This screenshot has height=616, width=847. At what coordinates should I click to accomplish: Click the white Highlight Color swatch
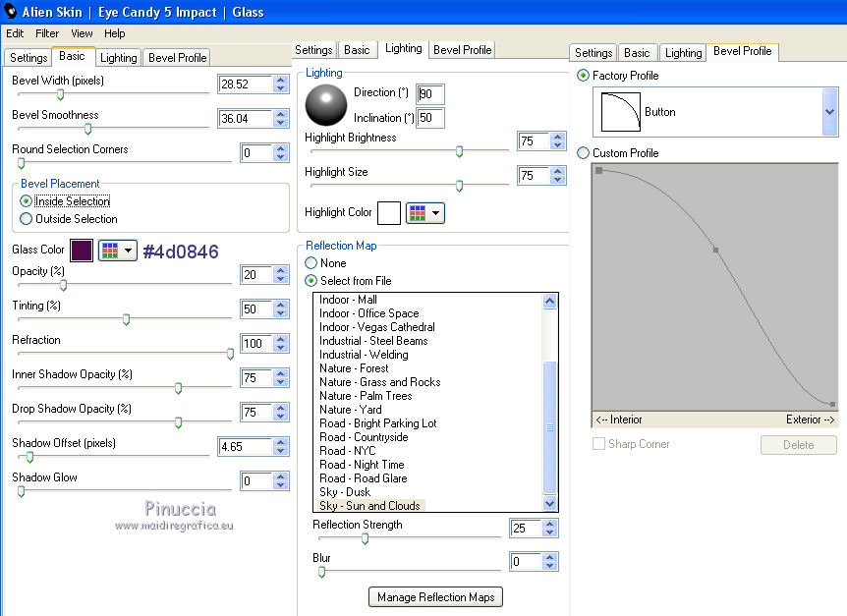tap(389, 212)
